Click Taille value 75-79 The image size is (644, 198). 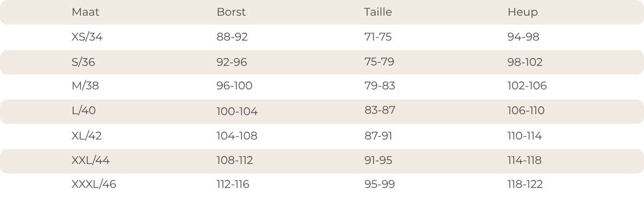pos(379,62)
